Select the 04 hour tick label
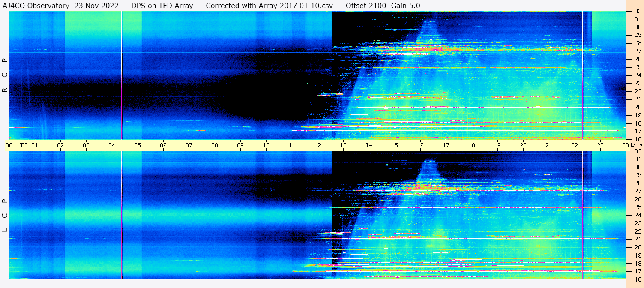Viewport: 644px width, 288px height. [x=112, y=145]
